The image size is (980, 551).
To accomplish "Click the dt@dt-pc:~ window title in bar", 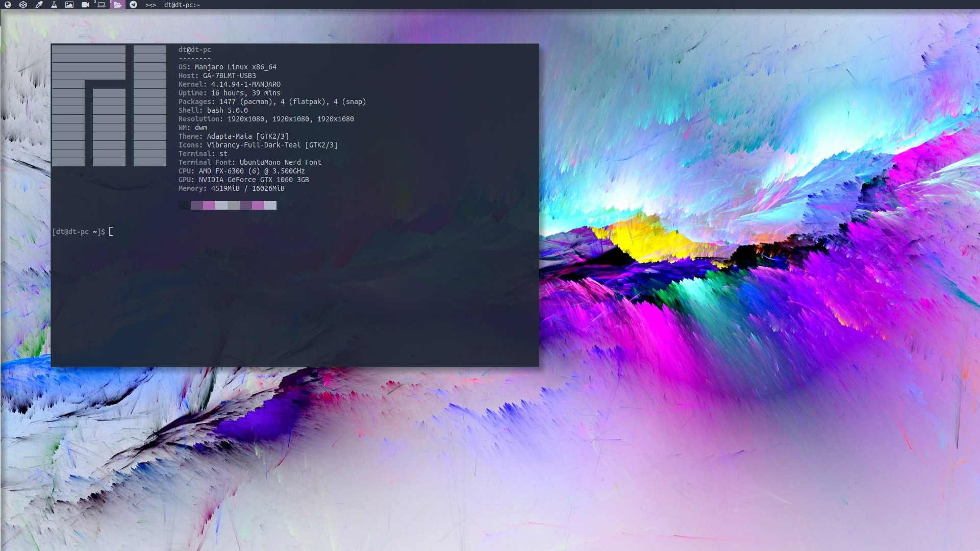I will (182, 5).
